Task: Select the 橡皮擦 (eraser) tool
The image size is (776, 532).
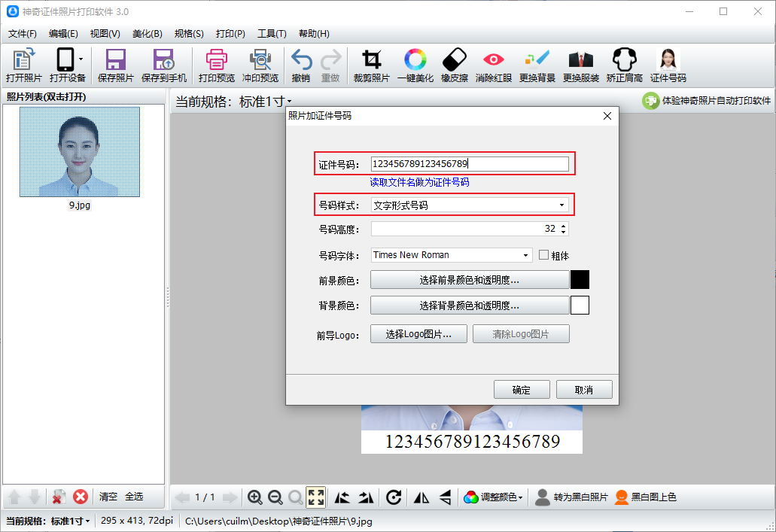Action: point(455,60)
